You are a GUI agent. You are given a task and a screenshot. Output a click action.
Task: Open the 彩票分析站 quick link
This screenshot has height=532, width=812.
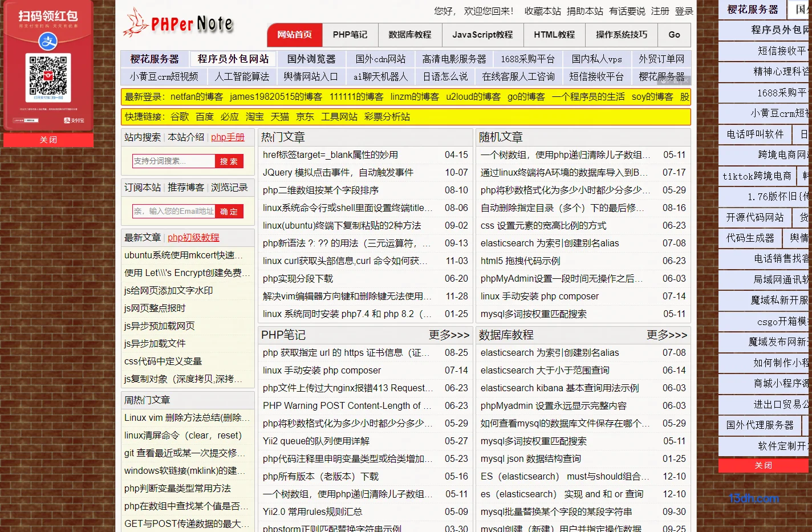pos(387,117)
